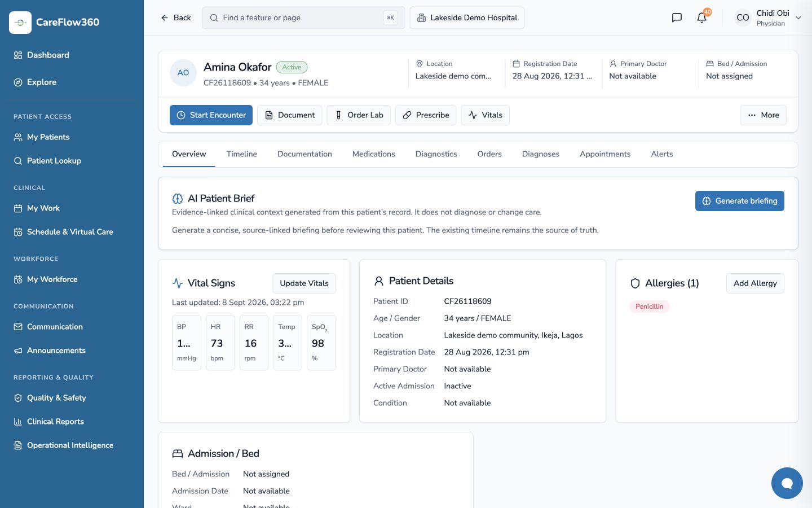Click the AO patient avatar
This screenshot has width=812, height=508.
coord(183,73)
